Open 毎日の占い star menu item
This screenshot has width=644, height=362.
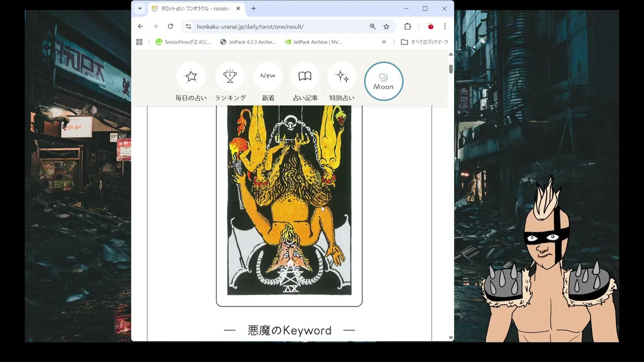(x=191, y=82)
